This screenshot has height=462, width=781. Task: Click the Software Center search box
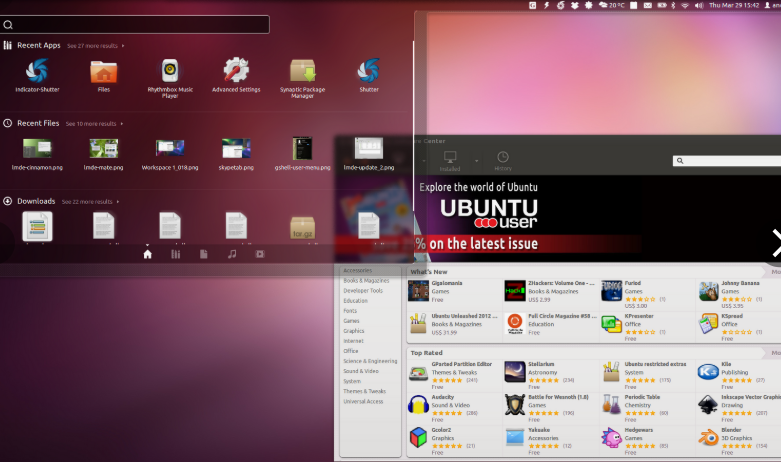pos(727,161)
